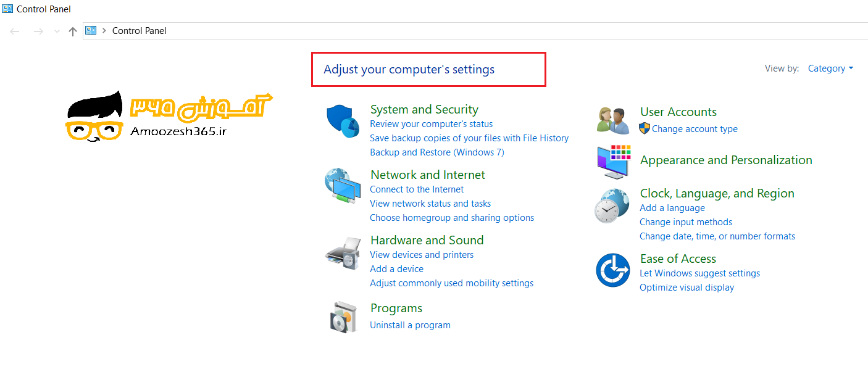Open Backup and Restore (Windows 7)
The height and width of the screenshot is (385, 868).
pos(437,152)
